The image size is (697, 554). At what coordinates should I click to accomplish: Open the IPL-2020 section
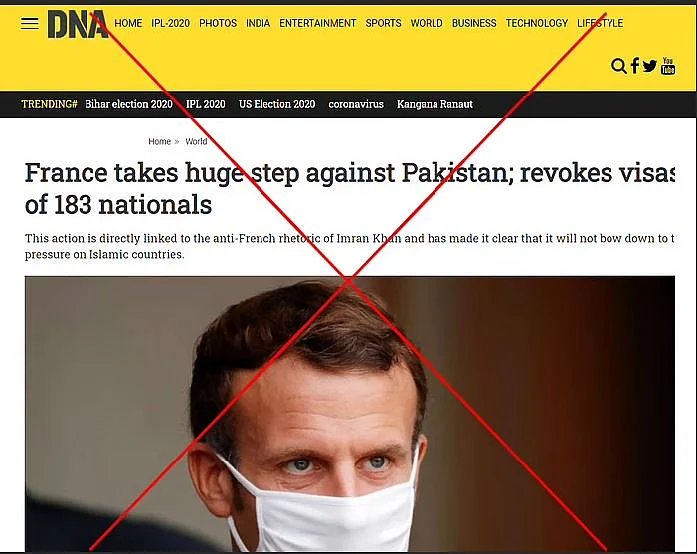(x=170, y=23)
